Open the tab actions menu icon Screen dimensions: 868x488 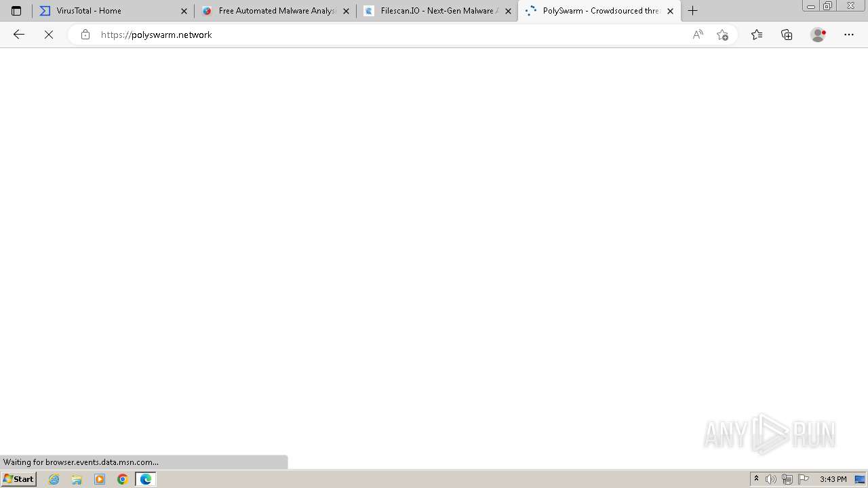16,11
